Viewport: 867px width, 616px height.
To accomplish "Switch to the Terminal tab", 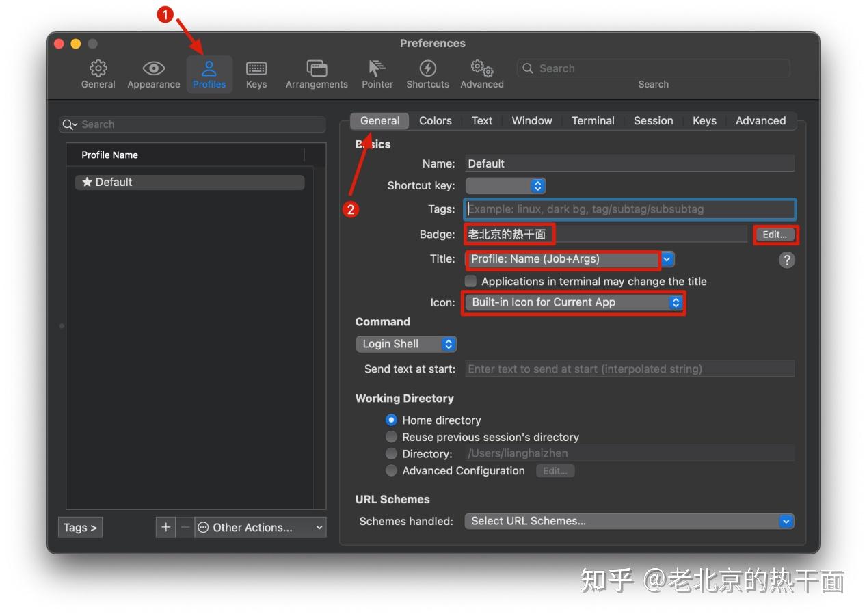I will pyautogui.click(x=592, y=120).
